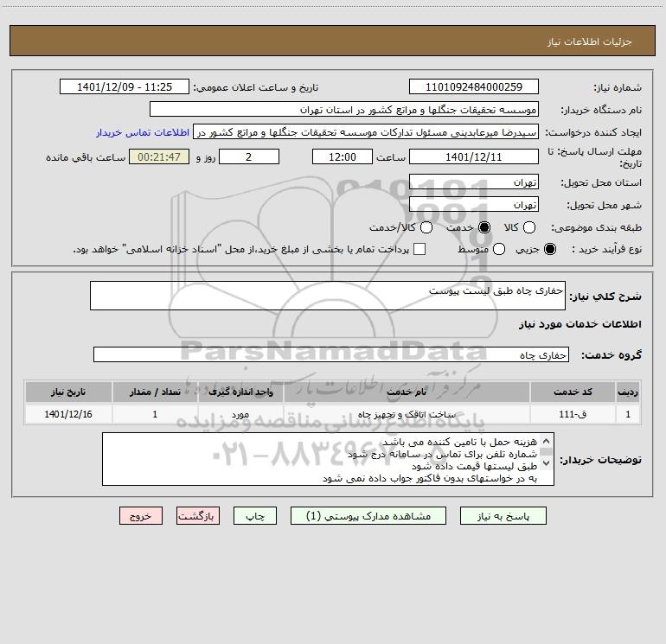Image resolution: width=666 pixels, height=644 pixels.
Task: Click the بازگشت back button
Action: tap(198, 516)
